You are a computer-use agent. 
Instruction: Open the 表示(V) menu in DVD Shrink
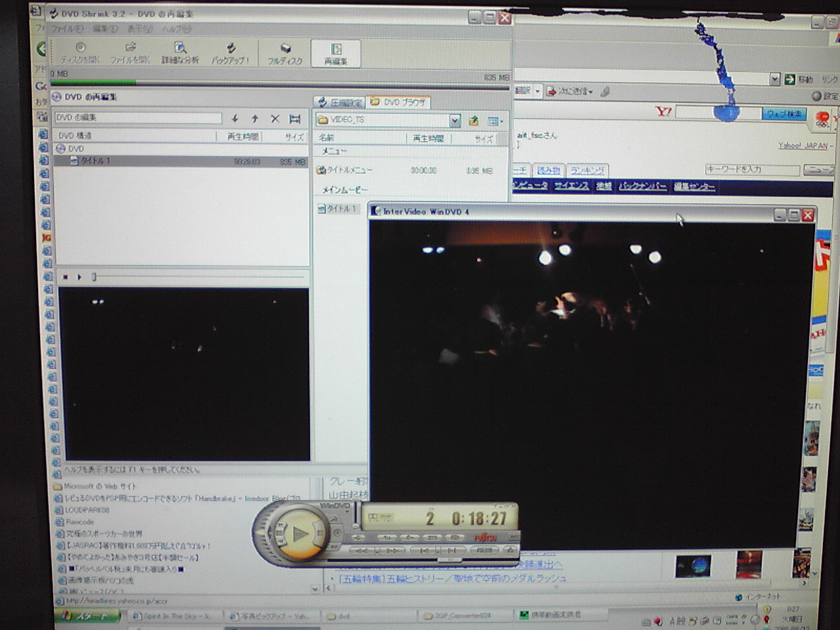(139, 29)
